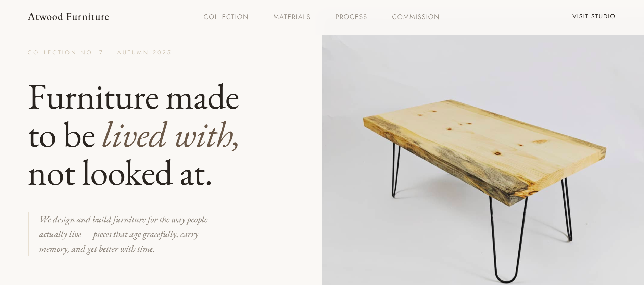The width and height of the screenshot is (644, 285).
Task: Open the MATERIALS navigation link
Action: pos(291,17)
